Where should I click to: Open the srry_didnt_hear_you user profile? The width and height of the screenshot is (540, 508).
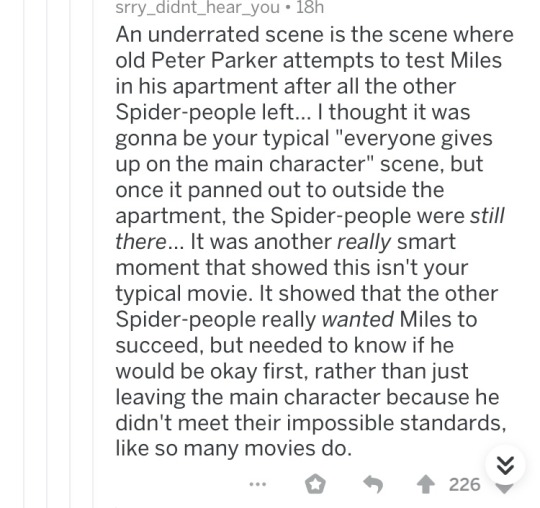coord(197,7)
